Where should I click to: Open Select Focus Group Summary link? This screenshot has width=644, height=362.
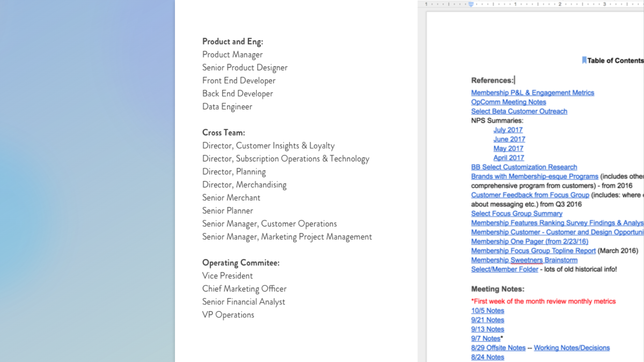point(517,214)
